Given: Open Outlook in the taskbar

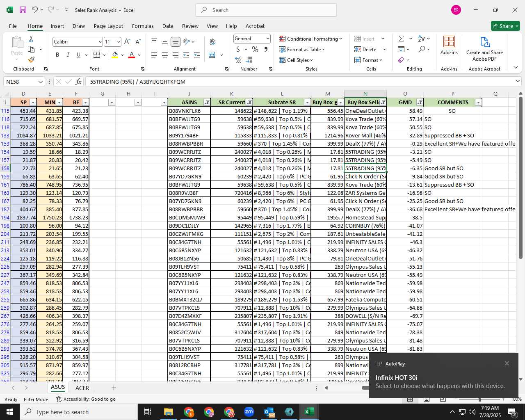Looking at the screenshot, I should coord(269,412).
